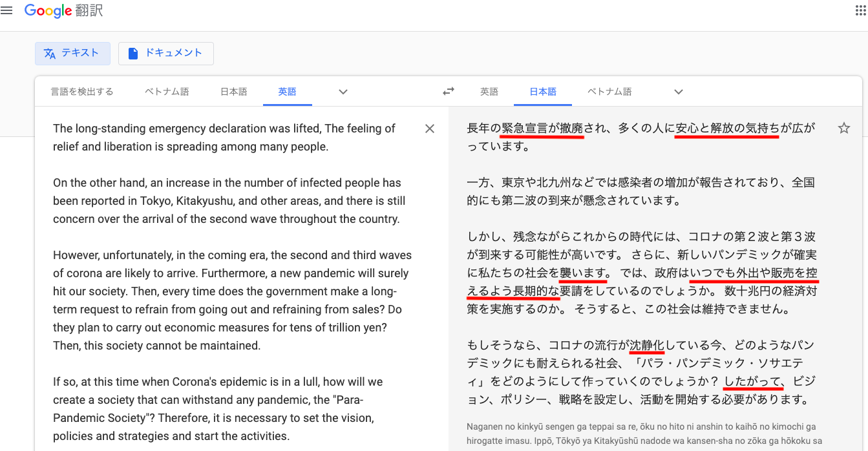The height and width of the screenshot is (451, 868).
Task: Open the Google apps grid launcher
Action: click(861, 10)
